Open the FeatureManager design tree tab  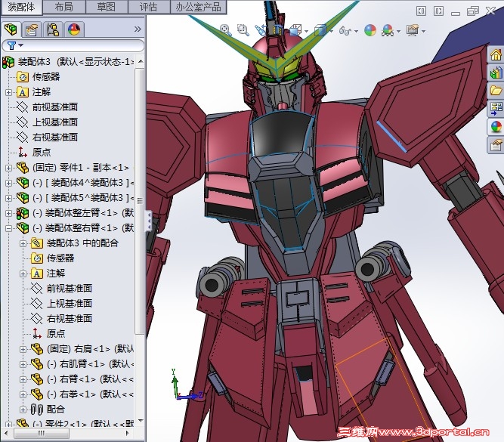11,29
